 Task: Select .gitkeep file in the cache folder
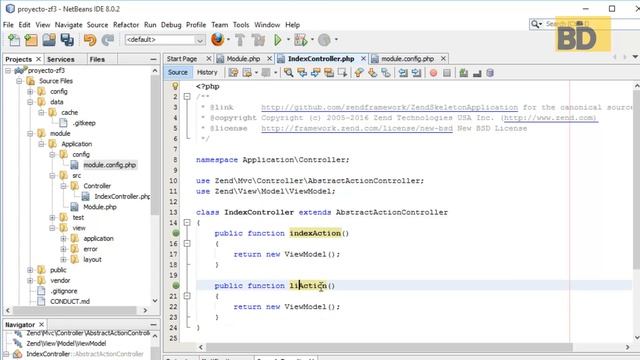coord(84,123)
